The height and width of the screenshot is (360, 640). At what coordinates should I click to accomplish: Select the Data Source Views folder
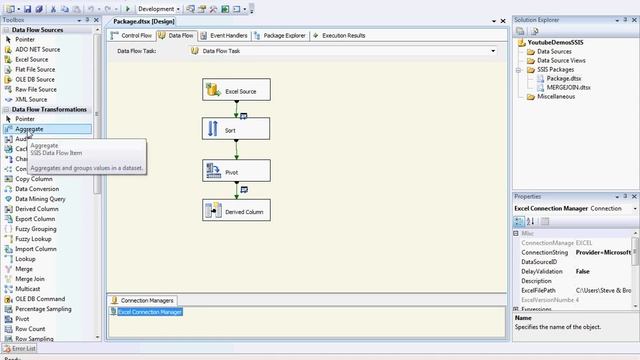click(561, 60)
